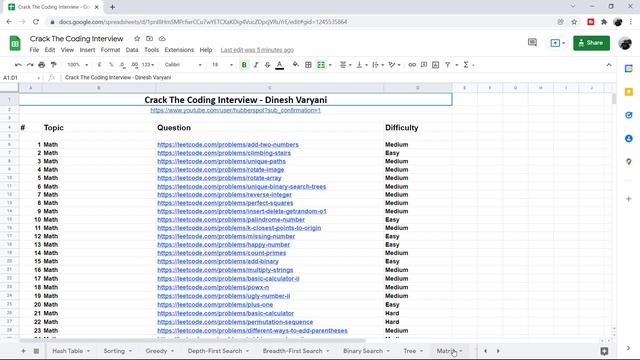The height and width of the screenshot is (360, 640).
Task: Insert a comment from toolbar
Action: pos(424,65)
